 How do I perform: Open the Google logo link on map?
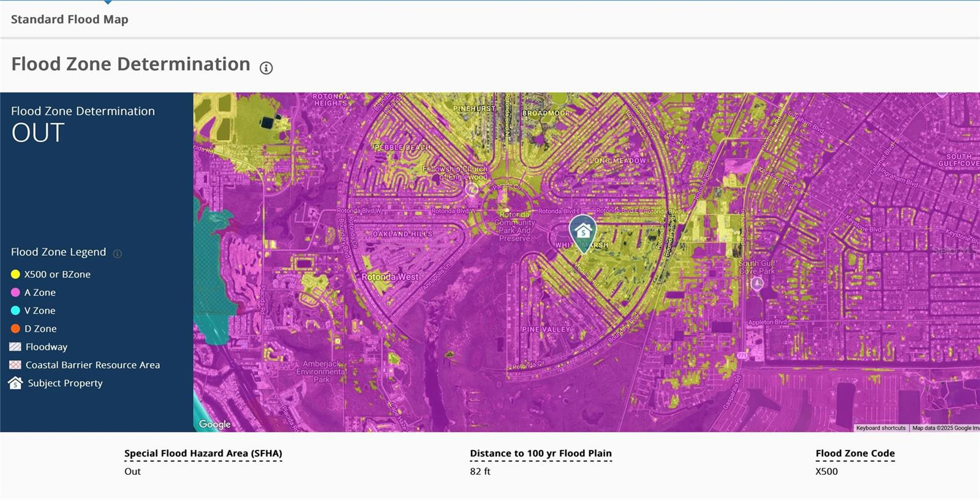215,424
